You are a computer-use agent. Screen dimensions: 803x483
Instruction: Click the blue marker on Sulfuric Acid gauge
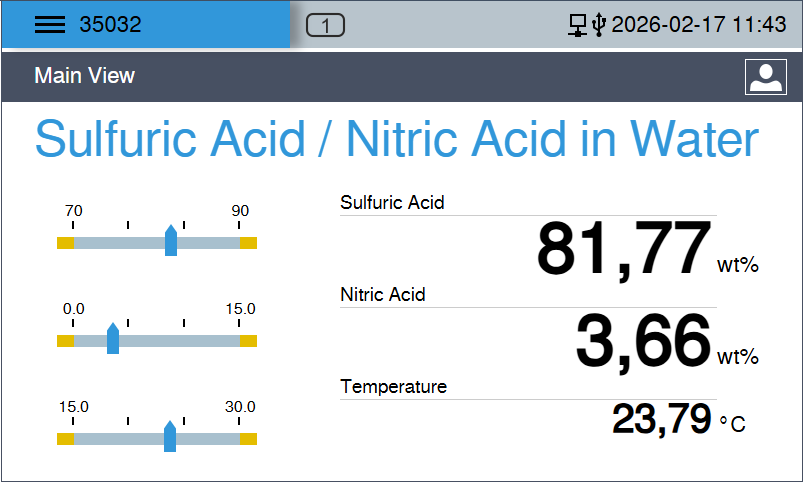pos(171,241)
